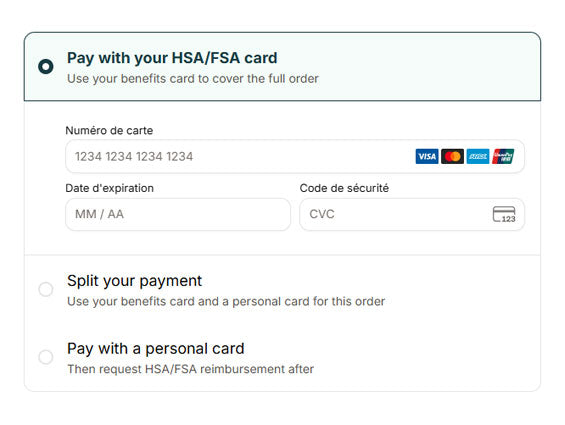
Task: Click the Code de sécurité label
Action: click(344, 188)
